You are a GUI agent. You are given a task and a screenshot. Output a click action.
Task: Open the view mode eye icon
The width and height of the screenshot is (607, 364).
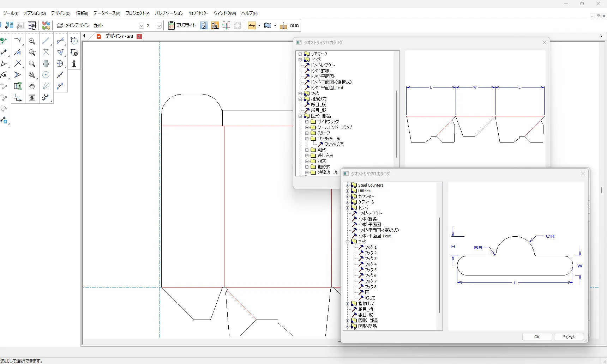[x=32, y=98]
